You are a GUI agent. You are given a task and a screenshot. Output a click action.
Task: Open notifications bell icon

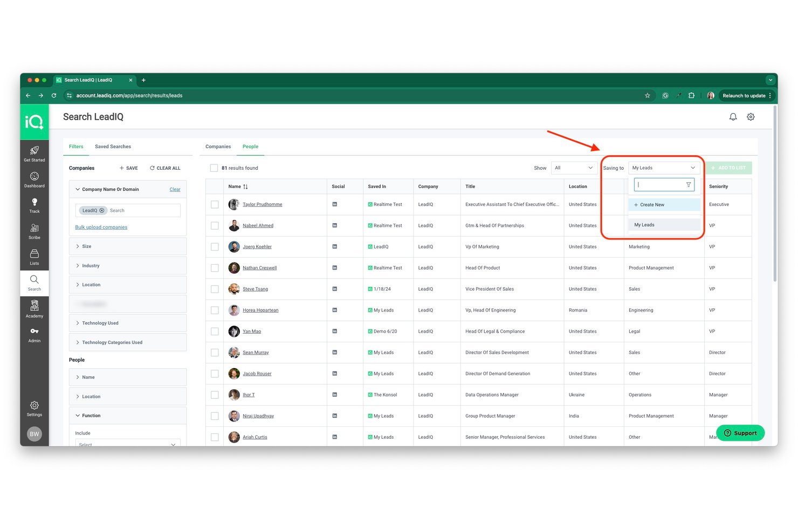[x=733, y=116]
